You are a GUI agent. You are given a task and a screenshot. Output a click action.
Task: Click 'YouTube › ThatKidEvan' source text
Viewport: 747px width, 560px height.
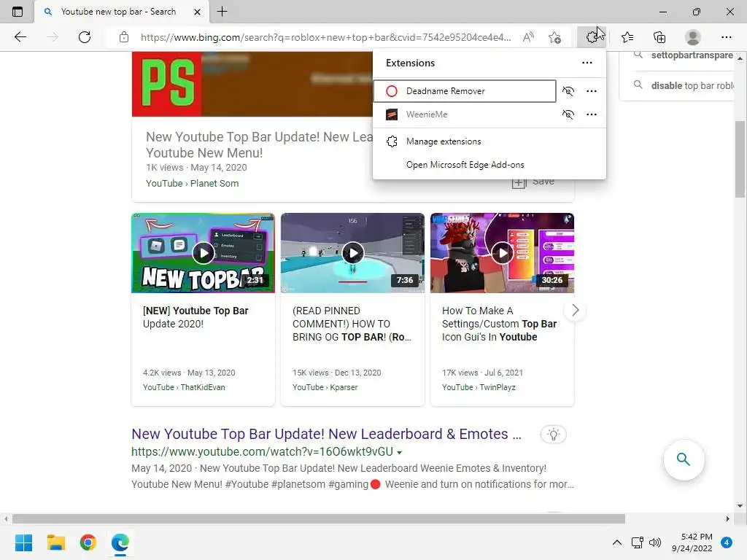(x=184, y=388)
